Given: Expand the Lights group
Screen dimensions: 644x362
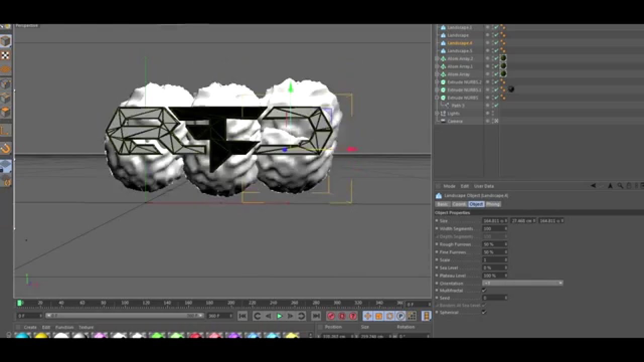Looking at the screenshot, I should 437,113.
